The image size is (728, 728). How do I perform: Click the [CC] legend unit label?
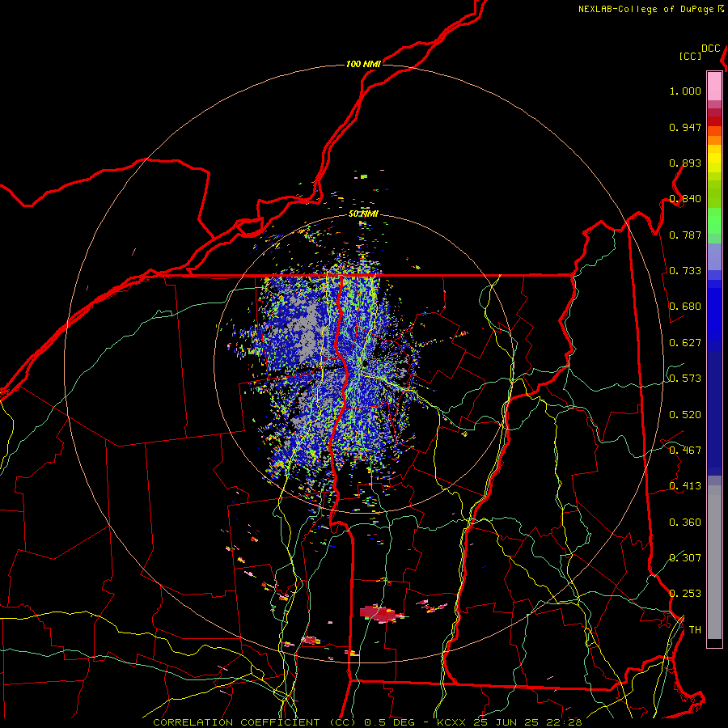690,56
